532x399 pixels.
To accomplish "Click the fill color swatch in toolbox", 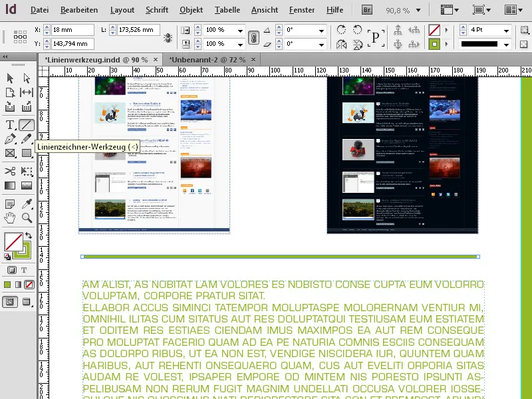I will 13,242.
